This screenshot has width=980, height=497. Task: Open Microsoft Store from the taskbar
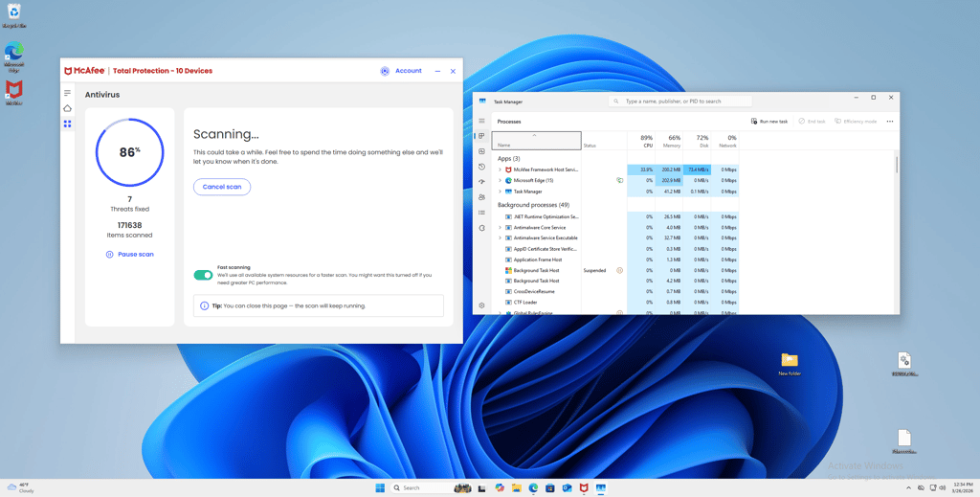(x=550, y=487)
